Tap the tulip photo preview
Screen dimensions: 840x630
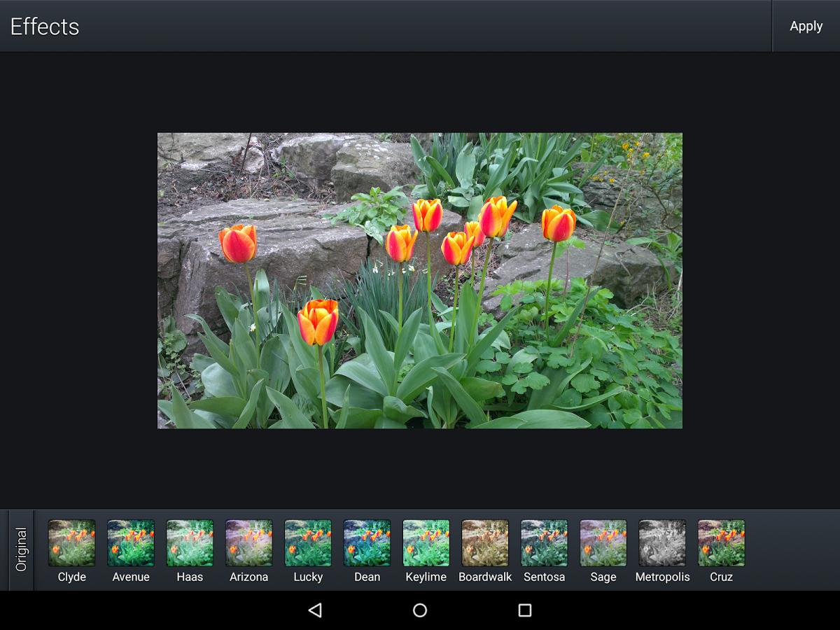click(x=420, y=281)
